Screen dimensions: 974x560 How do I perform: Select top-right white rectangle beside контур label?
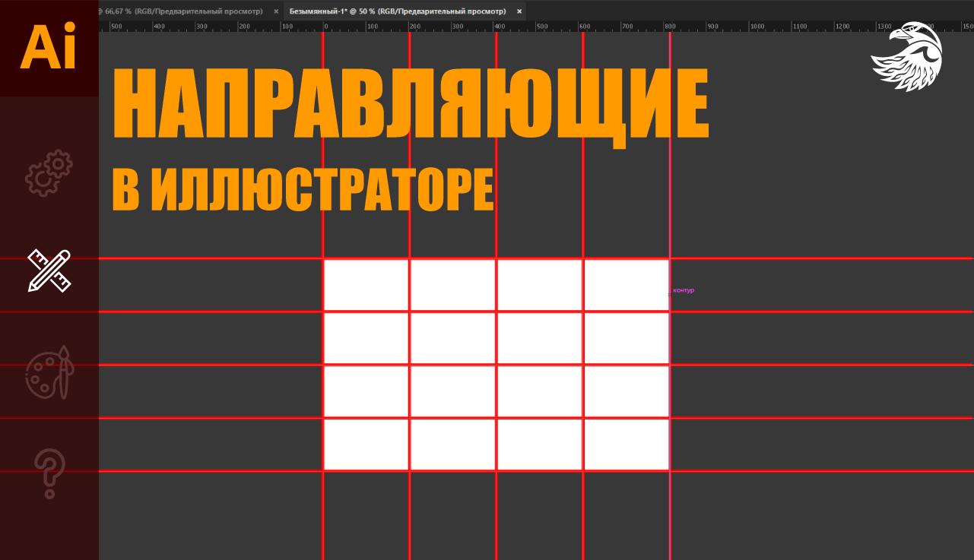[627, 285]
